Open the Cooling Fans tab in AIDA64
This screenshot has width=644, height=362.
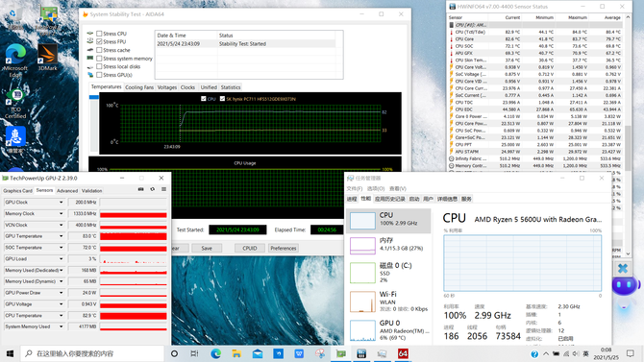pyautogui.click(x=139, y=87)
